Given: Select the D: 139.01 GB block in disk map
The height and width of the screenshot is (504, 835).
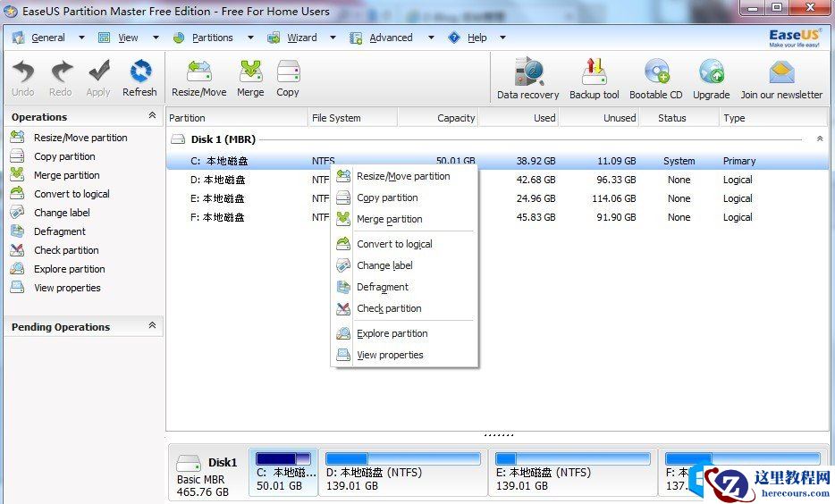Looking at the screenshot, I should tap(403, 472).
